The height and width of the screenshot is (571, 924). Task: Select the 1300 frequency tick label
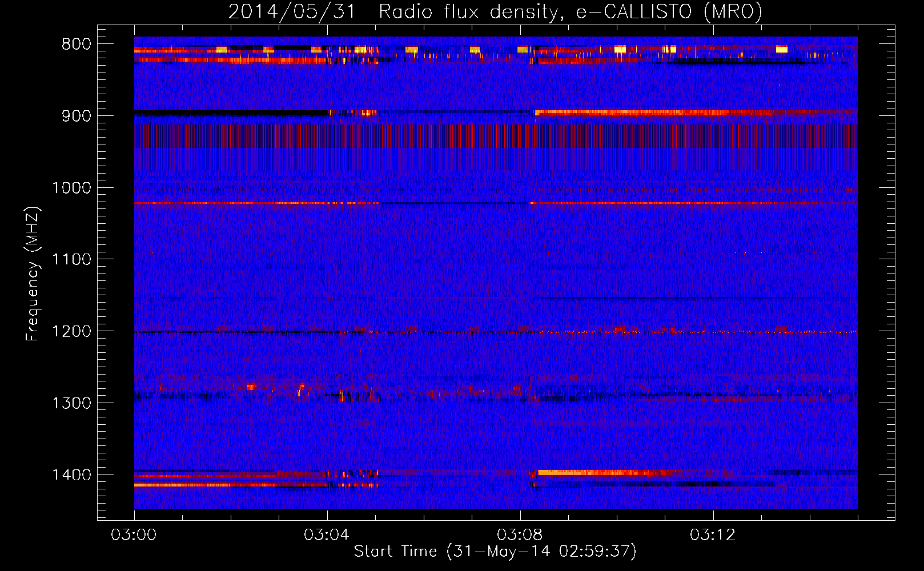click(x=71, y=403)
